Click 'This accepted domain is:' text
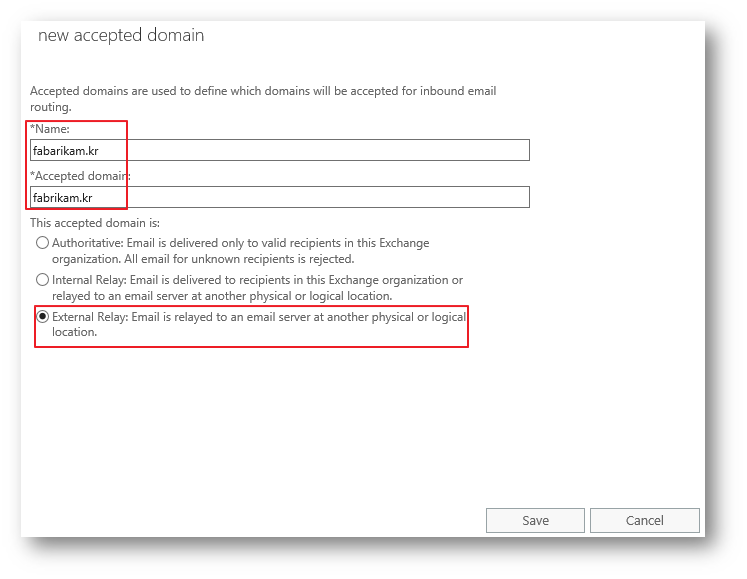 (95, 223)
